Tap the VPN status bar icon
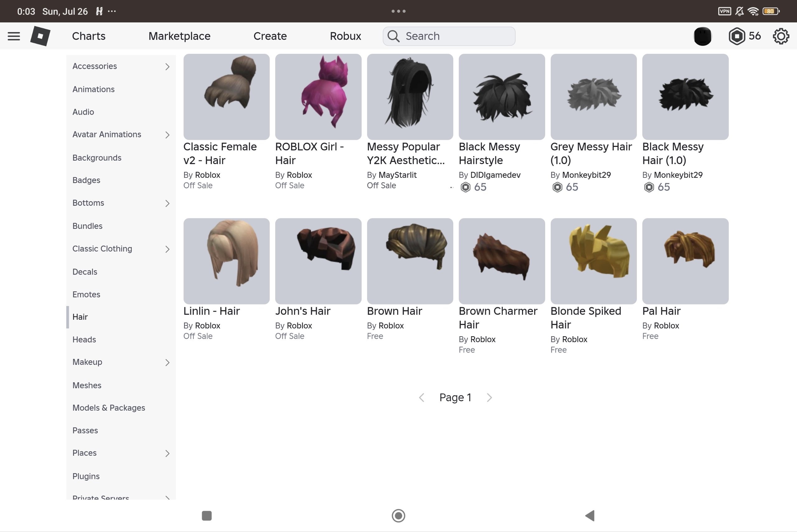 point(724,11)
